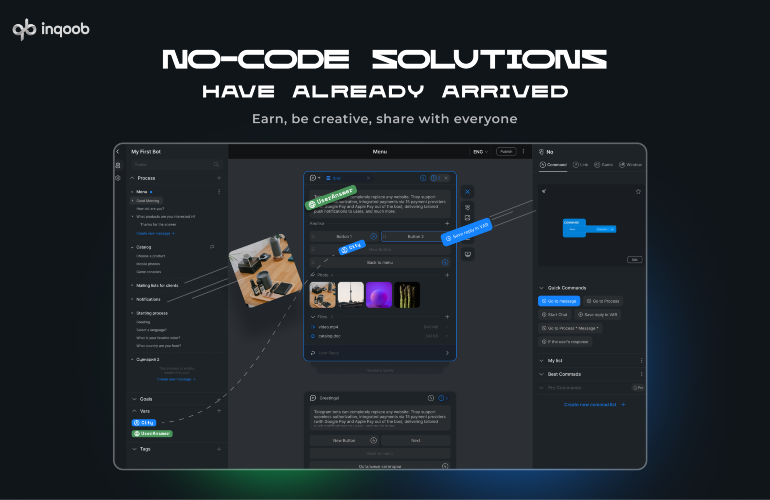The height and width of the screenshot is (500, 770).
Task: Select If the user's response command
Action: point(565,341)
